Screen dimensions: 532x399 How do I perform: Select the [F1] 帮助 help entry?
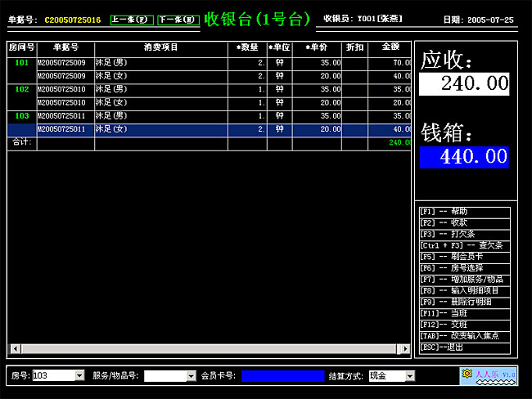[x=464, y=211]
